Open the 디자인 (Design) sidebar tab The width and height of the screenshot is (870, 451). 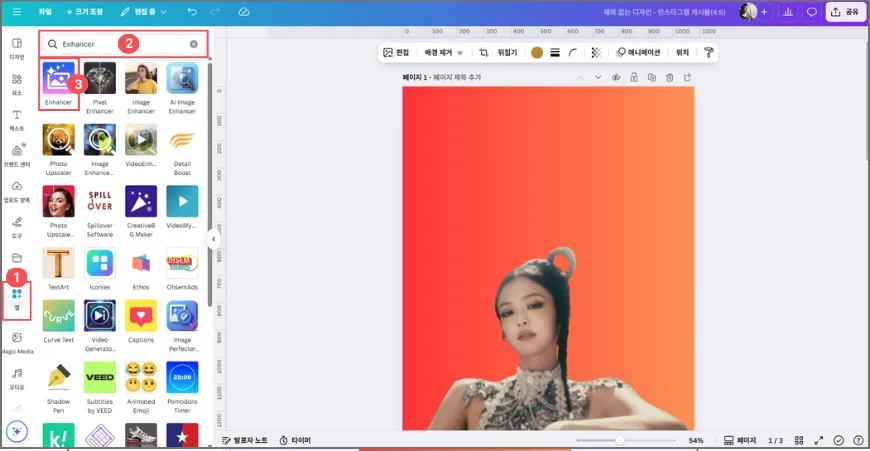(x=17, y=48)
